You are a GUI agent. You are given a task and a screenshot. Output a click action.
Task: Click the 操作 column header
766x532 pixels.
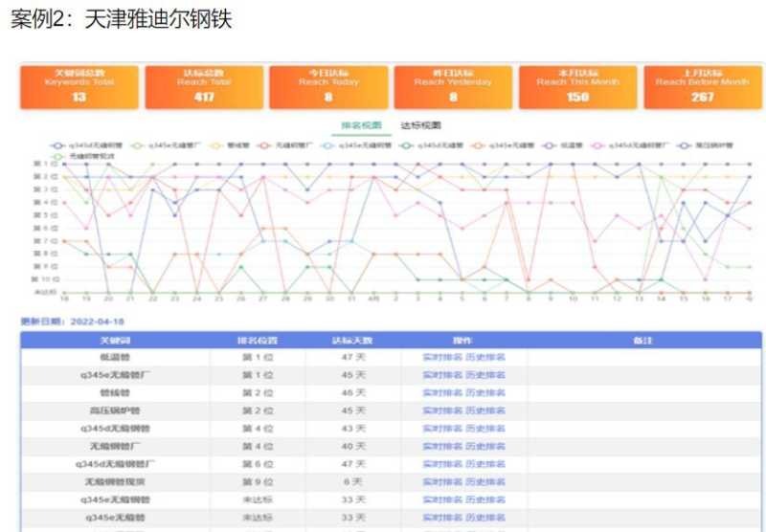point(462,341)
